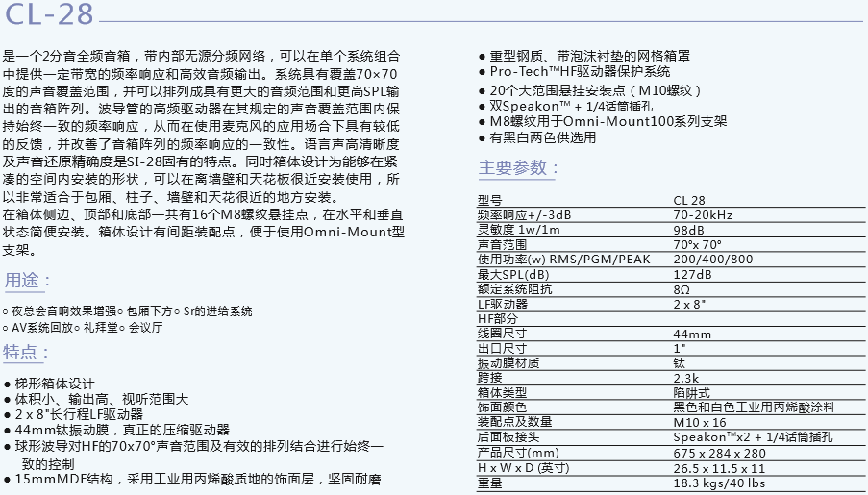Select the power value 200/400/800
Image resolution: width=868 pixels, height=495 pixels.
(x=713, y=260)
